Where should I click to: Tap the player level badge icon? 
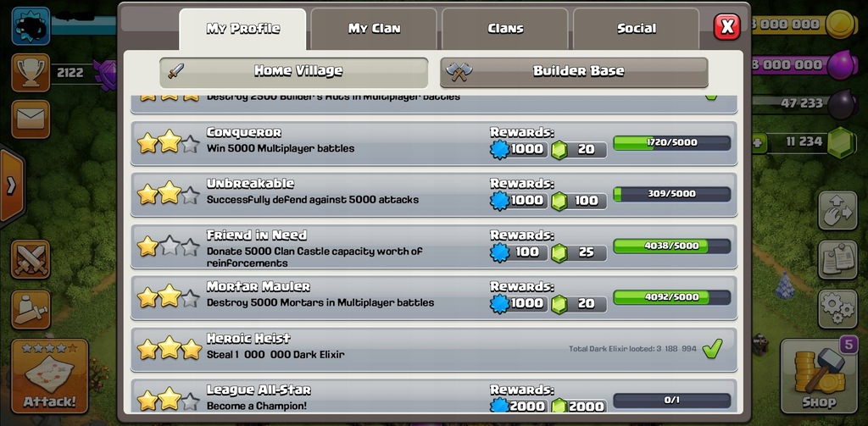pos(31,26)
